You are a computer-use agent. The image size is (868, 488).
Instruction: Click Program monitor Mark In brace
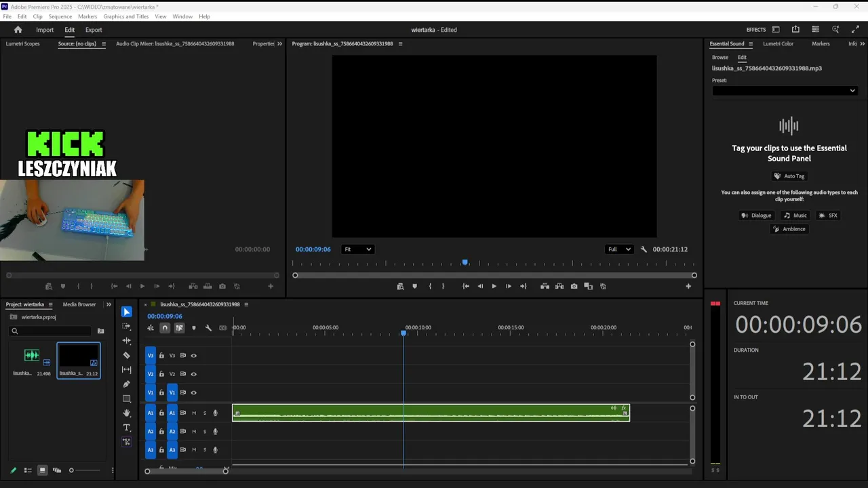[x=430, y=286]
